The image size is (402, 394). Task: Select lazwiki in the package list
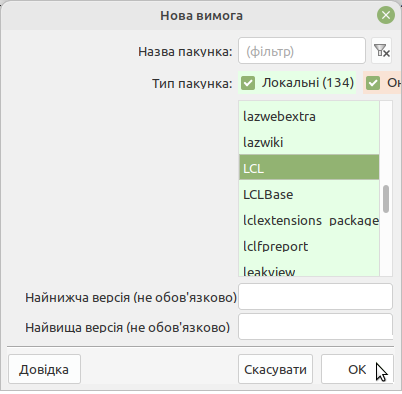309,143
